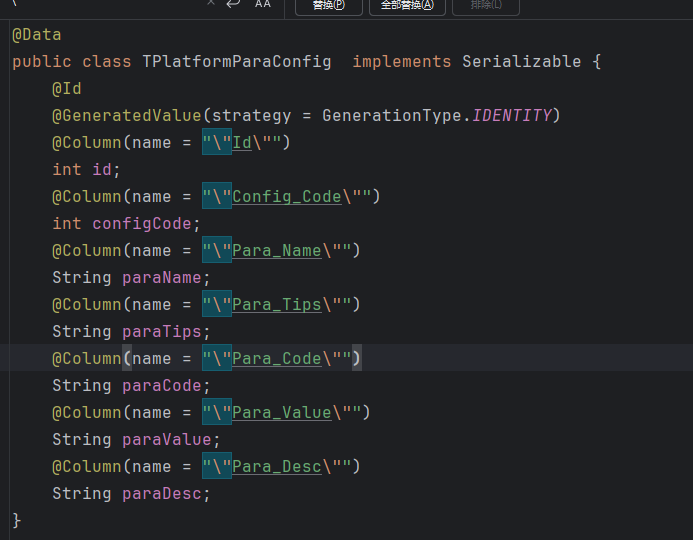
Task: Click the public keyword
Action: 42,62
